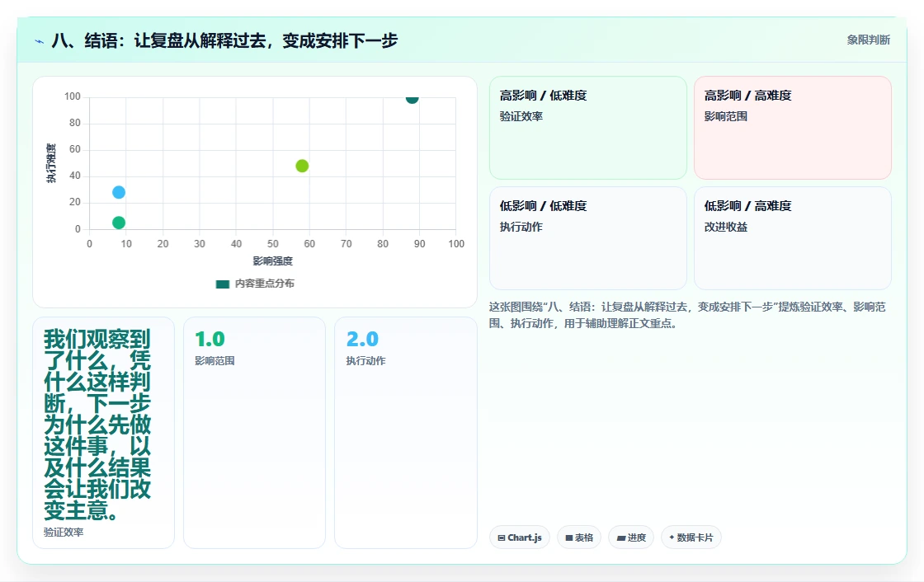The image size is (924, 582).
Task: Click 执行动作 text in 低影响 / 低难度 card
Action: coord(521,227)
